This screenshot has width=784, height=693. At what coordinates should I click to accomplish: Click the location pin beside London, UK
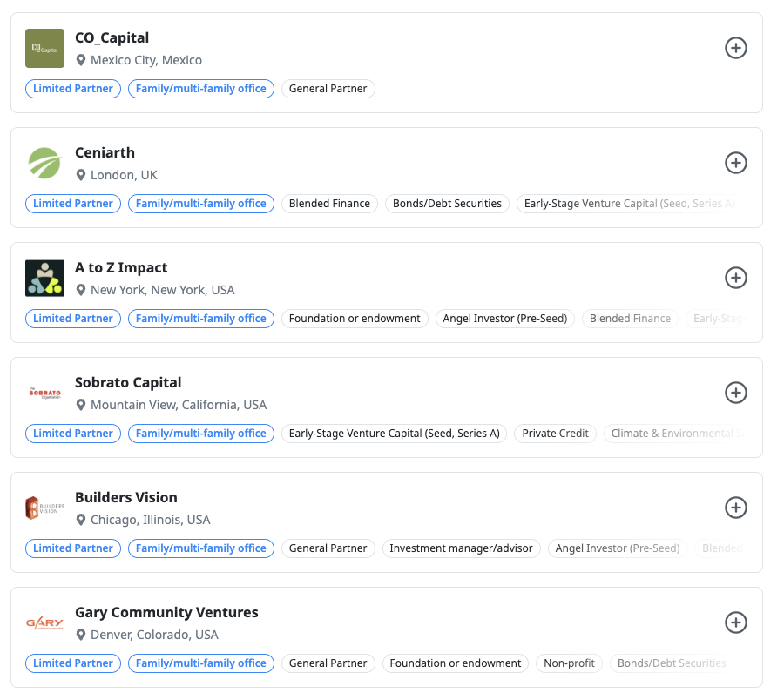pyautogui.click(x=80, y=175)
